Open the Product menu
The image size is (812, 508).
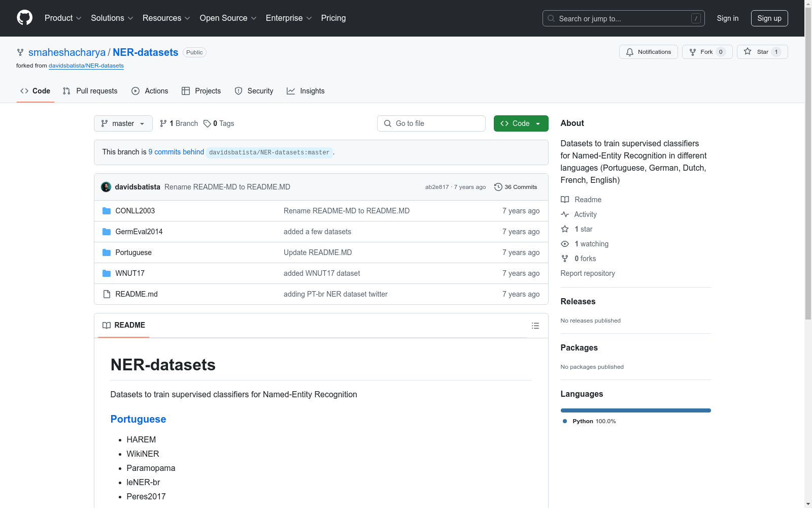coord(63,18)
